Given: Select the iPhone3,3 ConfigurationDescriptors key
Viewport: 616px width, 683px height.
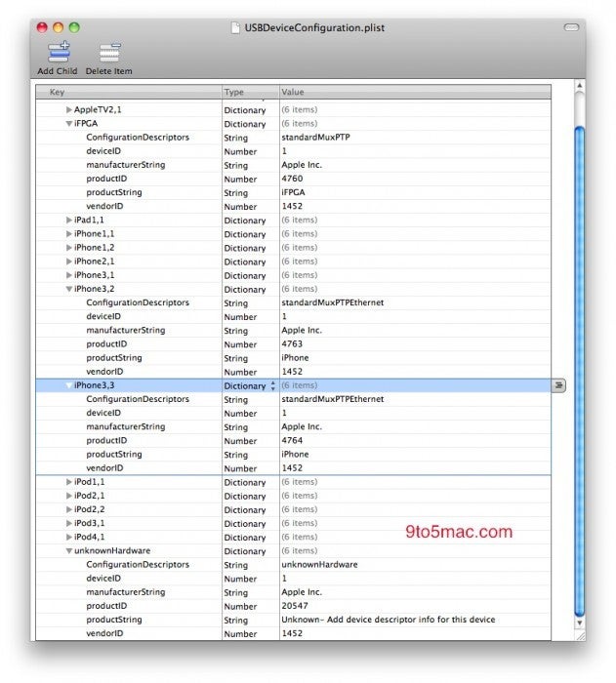Looking at the screenshot, I should [138, 399].
